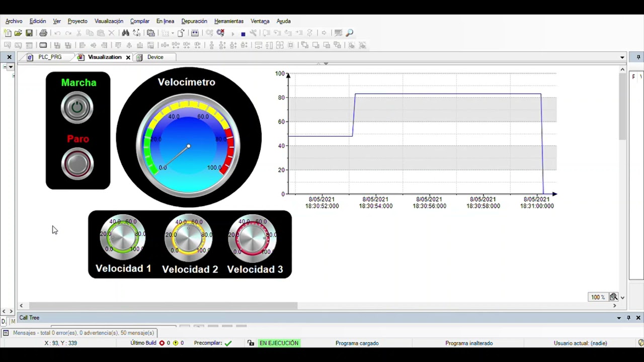This screenshot has height=362, width=644.
Task: Click the vertical scrollbar thumb
Action: [622, 107]
